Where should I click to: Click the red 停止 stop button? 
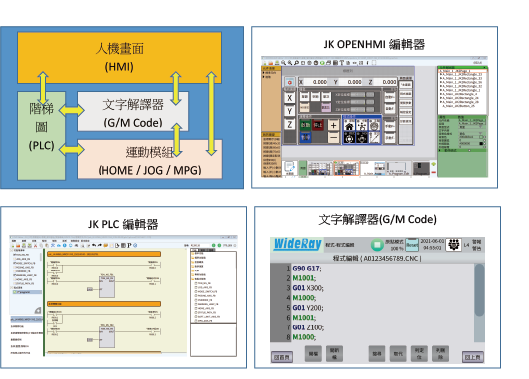tap(318, 125)
